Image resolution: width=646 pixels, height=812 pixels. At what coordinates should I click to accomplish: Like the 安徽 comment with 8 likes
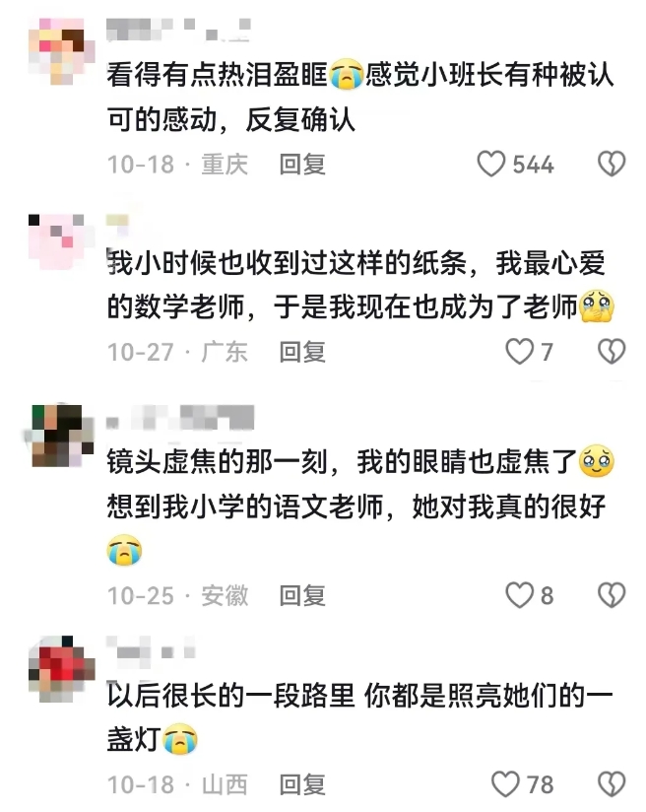tap(519, 595)
